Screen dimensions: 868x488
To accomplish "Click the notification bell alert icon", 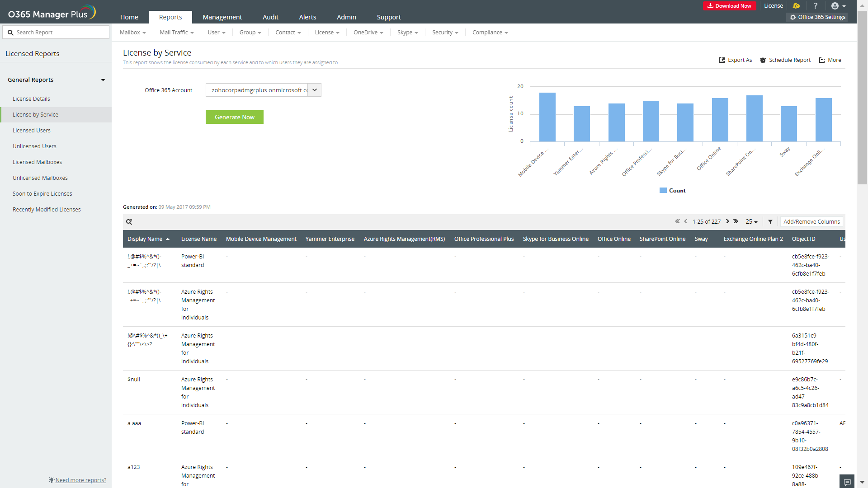I will click(x=796, y=6).
